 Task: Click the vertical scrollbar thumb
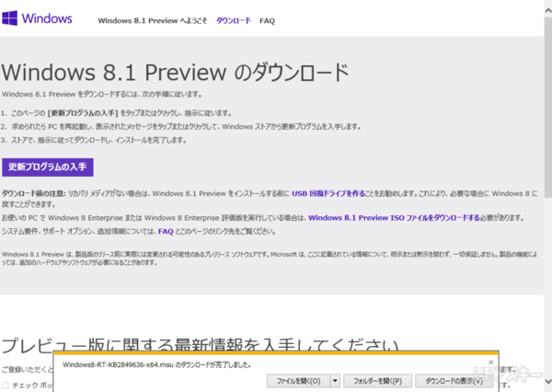(548, 108)
